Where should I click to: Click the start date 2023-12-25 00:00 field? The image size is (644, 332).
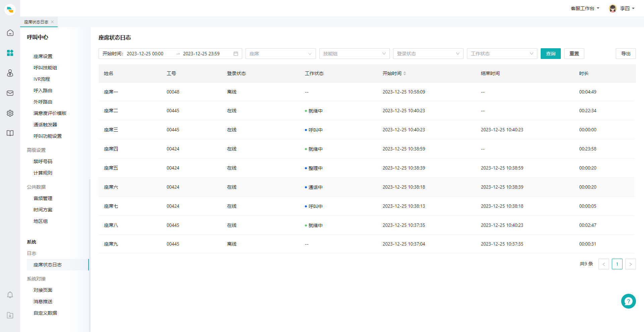145,54
